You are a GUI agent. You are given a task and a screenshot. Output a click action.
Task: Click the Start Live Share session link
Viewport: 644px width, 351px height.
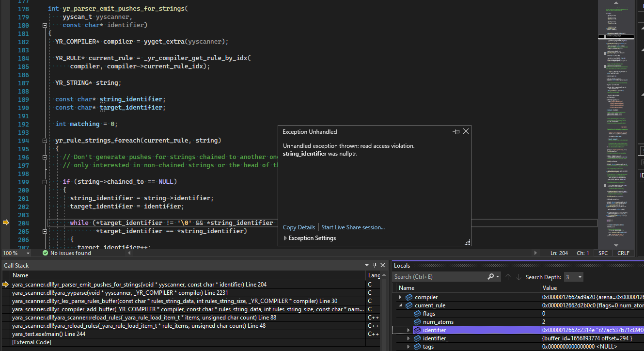coord(353,227)
